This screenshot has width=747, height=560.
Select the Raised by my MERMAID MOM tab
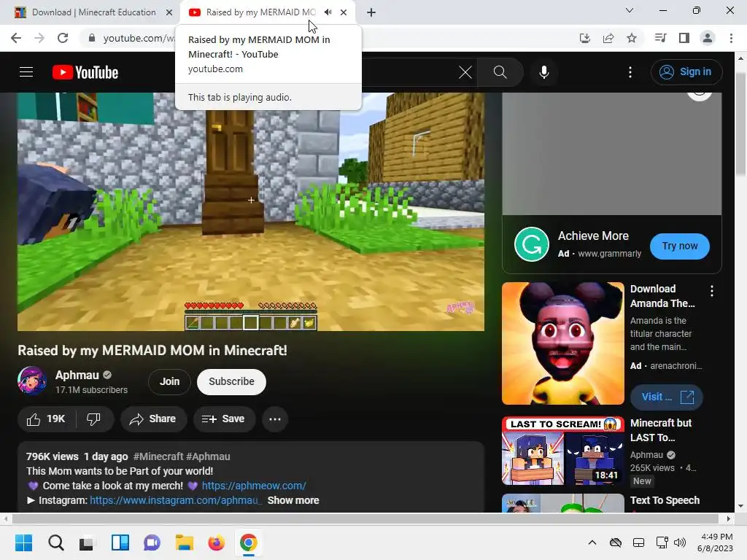(260, 12)
